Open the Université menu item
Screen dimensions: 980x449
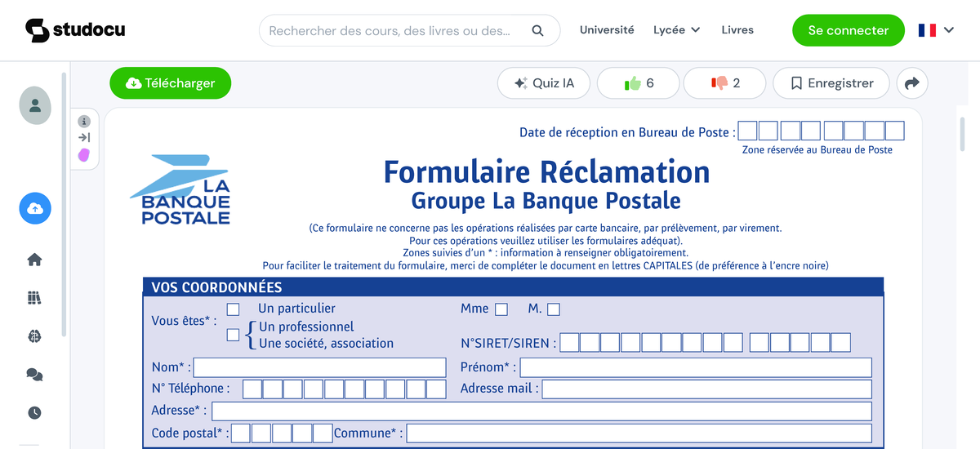pos(607,29)
